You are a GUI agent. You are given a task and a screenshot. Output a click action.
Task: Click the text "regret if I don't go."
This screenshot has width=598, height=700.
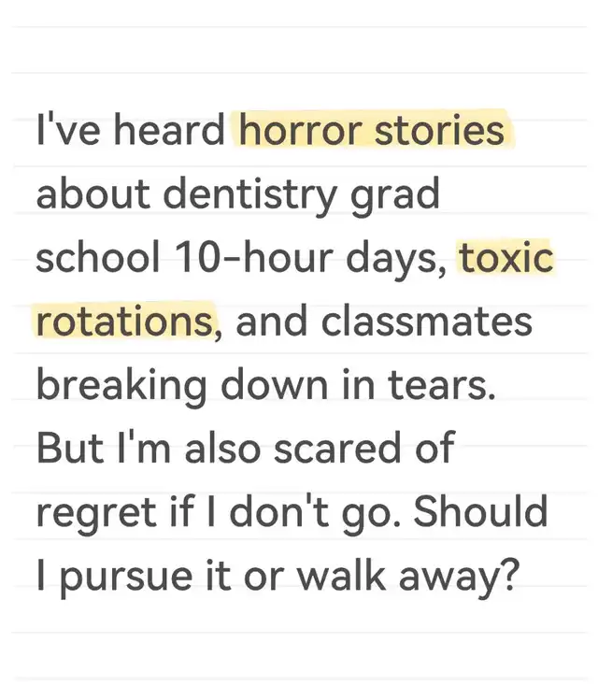click(215, 513)
